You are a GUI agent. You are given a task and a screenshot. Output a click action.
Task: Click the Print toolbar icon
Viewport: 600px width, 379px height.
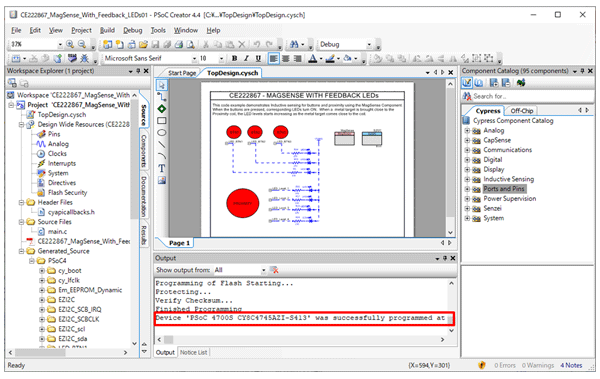click(179, 44)
